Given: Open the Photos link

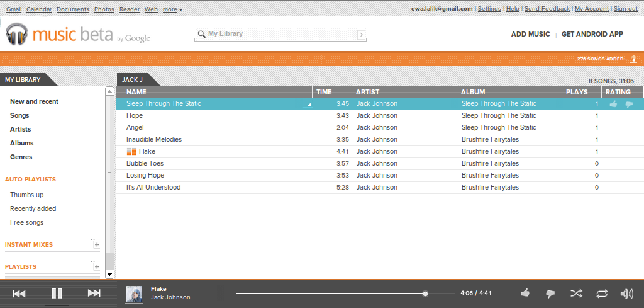Looking at the screenshot, I should (x=104, y=9).
